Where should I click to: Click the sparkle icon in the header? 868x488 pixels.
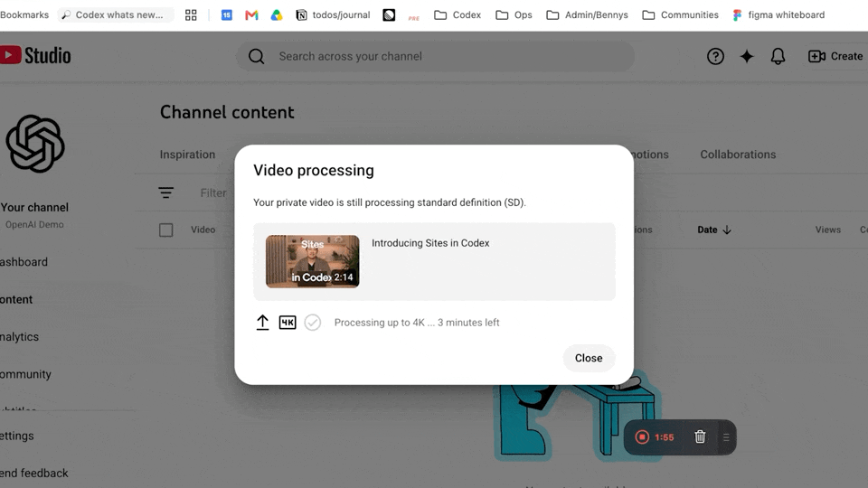pos(747,56)
